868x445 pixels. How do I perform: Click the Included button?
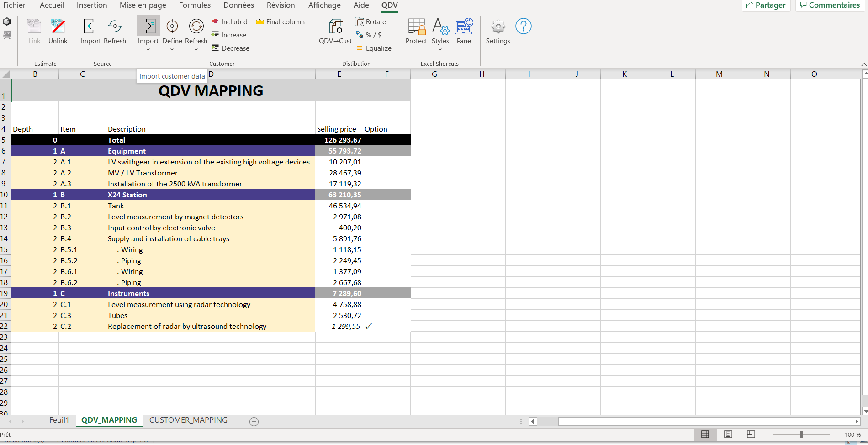229,21
